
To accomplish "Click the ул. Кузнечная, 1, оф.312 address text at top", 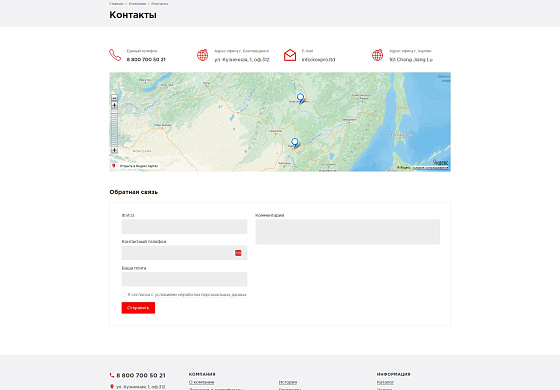I will [x=242, y=60].
